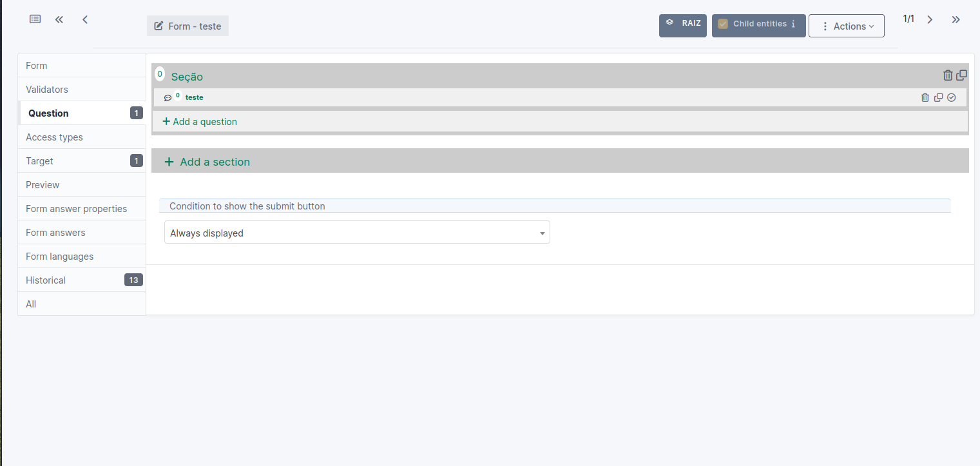980x466 pixels.
Task: Click Add a section
Action: point(206,162)
